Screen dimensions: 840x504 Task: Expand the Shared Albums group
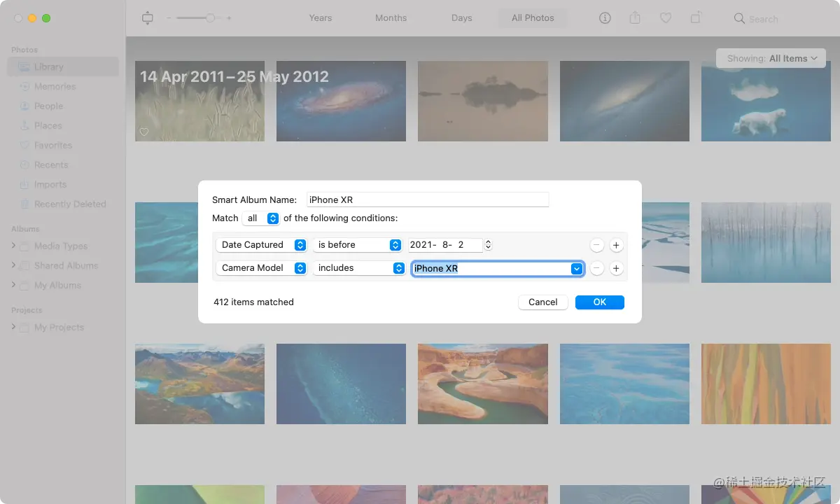coord(14,266)
